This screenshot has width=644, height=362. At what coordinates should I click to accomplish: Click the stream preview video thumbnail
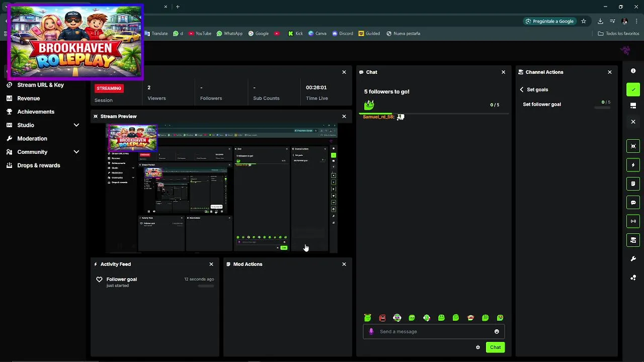click(x=221, y=189)
